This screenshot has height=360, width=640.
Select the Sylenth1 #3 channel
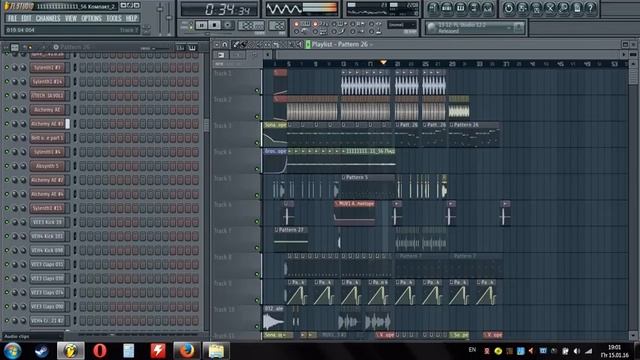point(47,68)
